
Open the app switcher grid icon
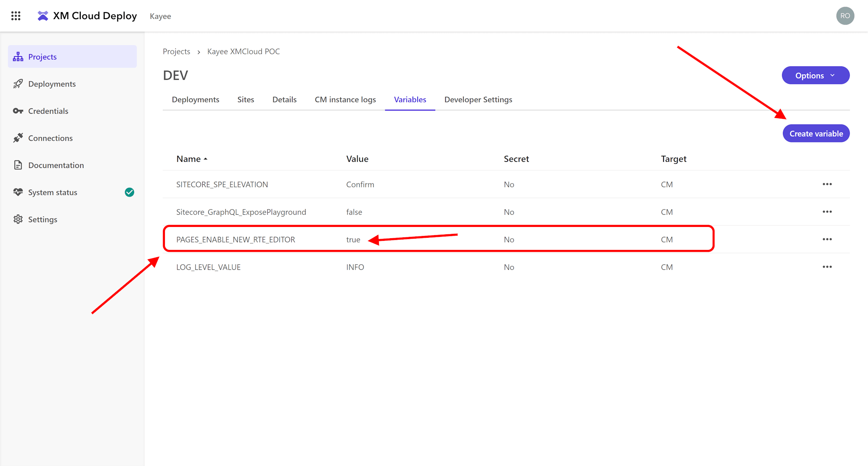coord(16,16)
